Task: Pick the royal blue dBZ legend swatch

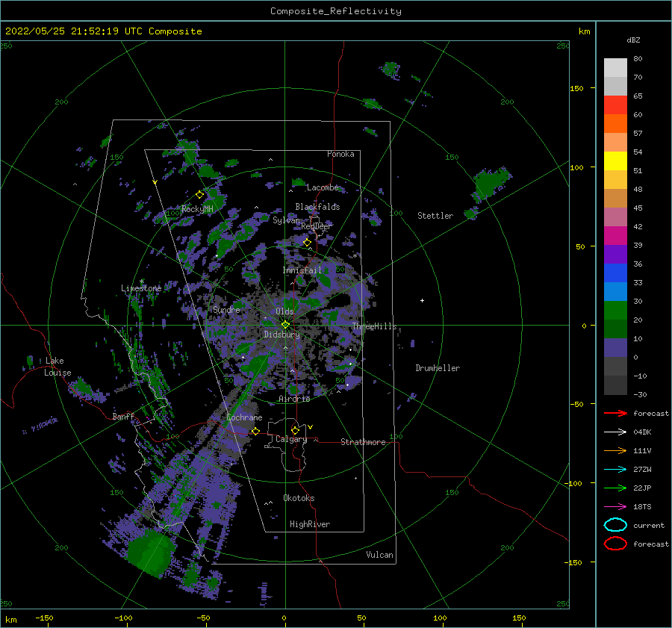Action: click(x=615, y=273)
